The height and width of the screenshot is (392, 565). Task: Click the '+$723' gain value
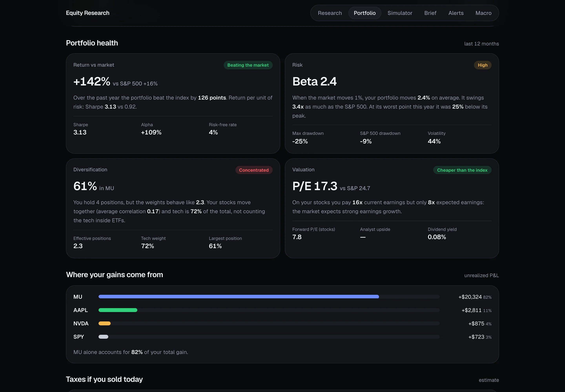tap(476, 337)
